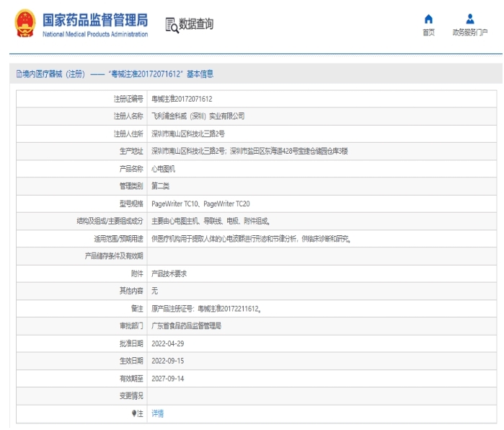504x430 pixels.
Task: Click the 数据查询 heading text
Action: point(196,25)
